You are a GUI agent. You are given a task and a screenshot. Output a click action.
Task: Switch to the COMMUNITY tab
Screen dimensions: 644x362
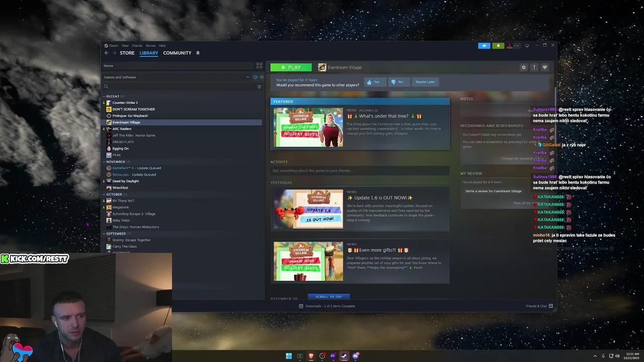click(x=177, y=53)
